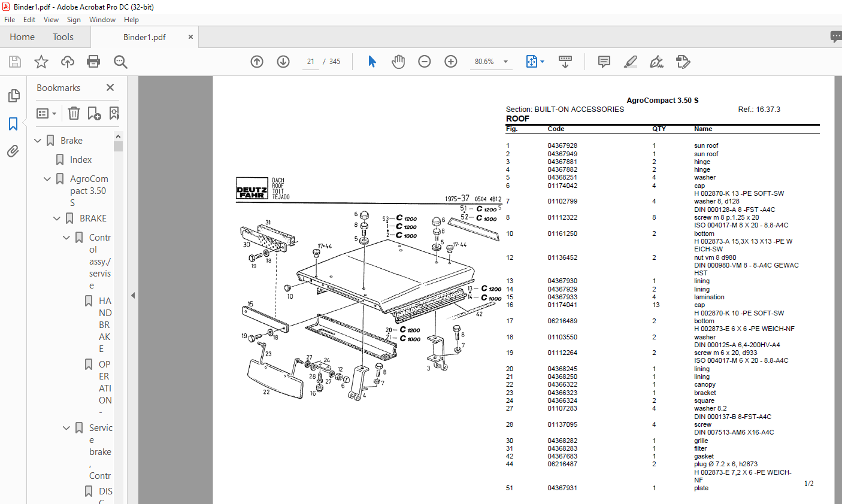The height and width of the screenshot is (504, 842).
Task: Open the fit page options tool
Action: coord(535,62)
